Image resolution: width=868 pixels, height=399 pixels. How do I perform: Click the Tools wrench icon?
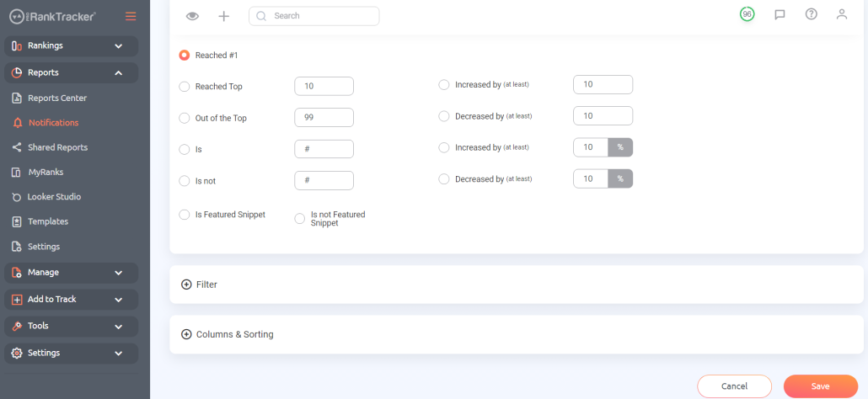(17, 326)
